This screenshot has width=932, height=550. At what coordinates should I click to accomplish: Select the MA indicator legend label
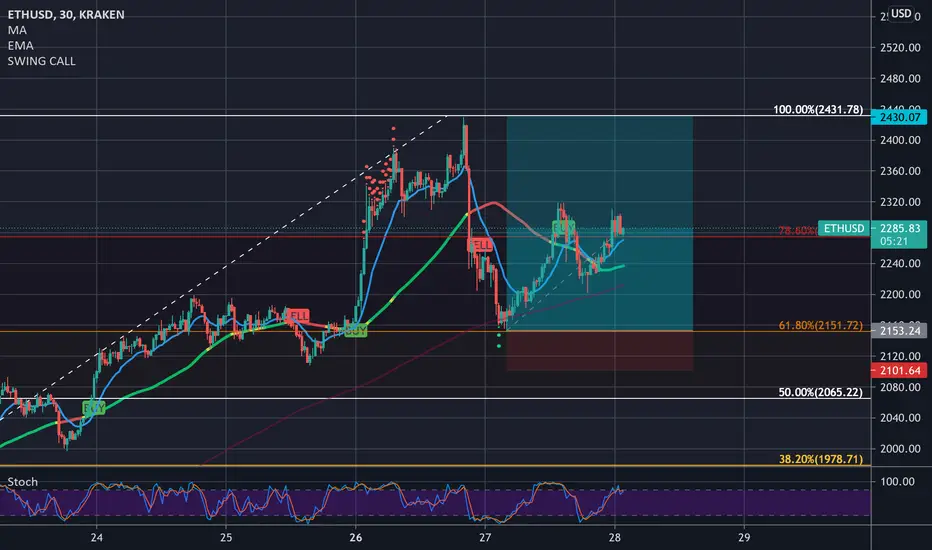pos(17,30)
